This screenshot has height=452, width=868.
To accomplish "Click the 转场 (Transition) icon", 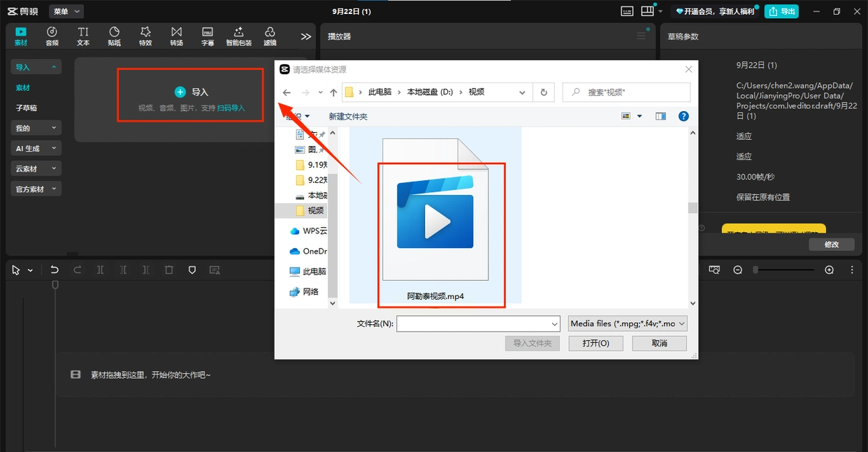I will [176, 36].
